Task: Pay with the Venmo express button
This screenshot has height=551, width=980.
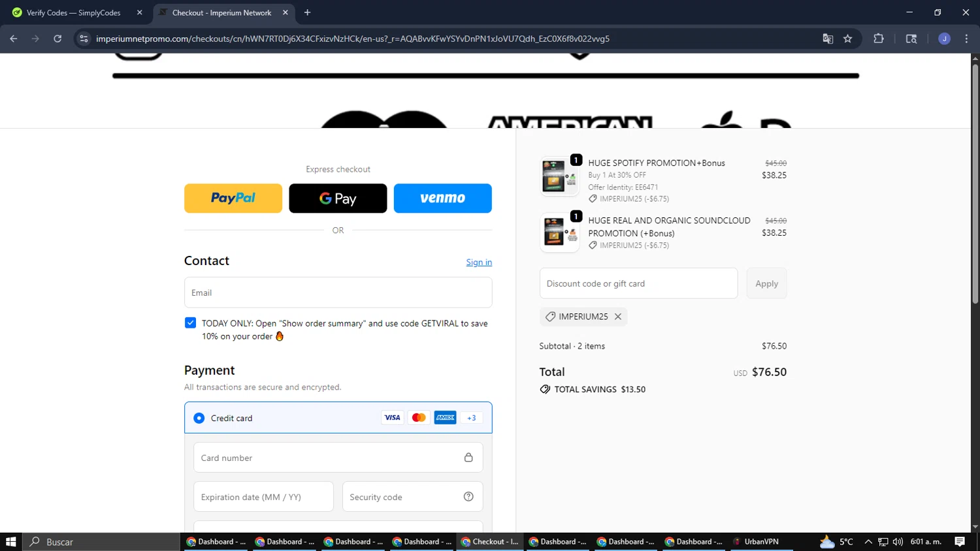Action: pos(442,198)
